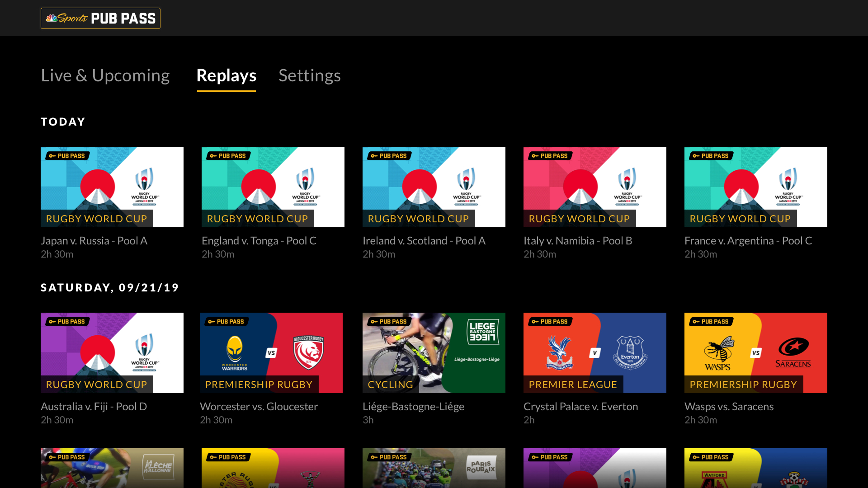
Task: Click the Everton crest
Action: pos(630,352)
